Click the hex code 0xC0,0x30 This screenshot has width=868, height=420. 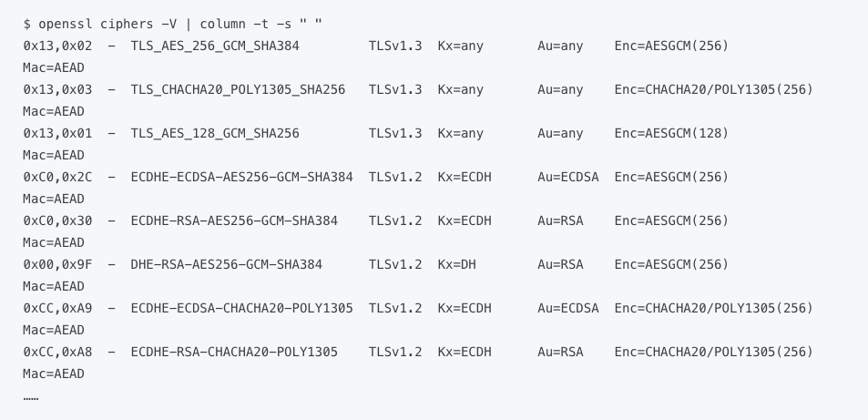point(57,220)
